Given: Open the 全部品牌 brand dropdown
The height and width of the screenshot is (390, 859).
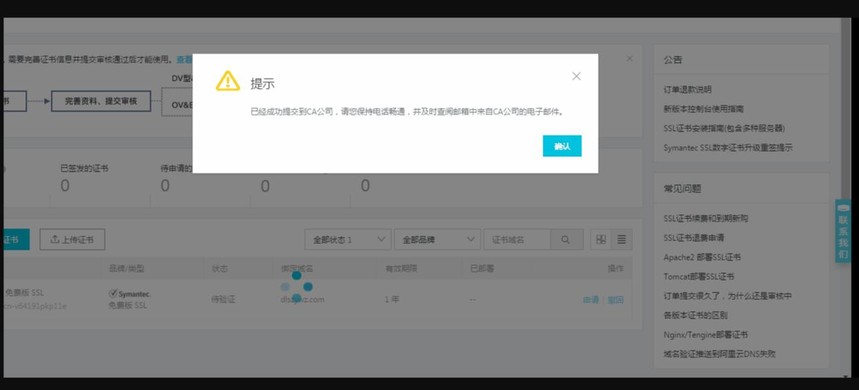Looking at the screenshot, I should pos(437,239).
